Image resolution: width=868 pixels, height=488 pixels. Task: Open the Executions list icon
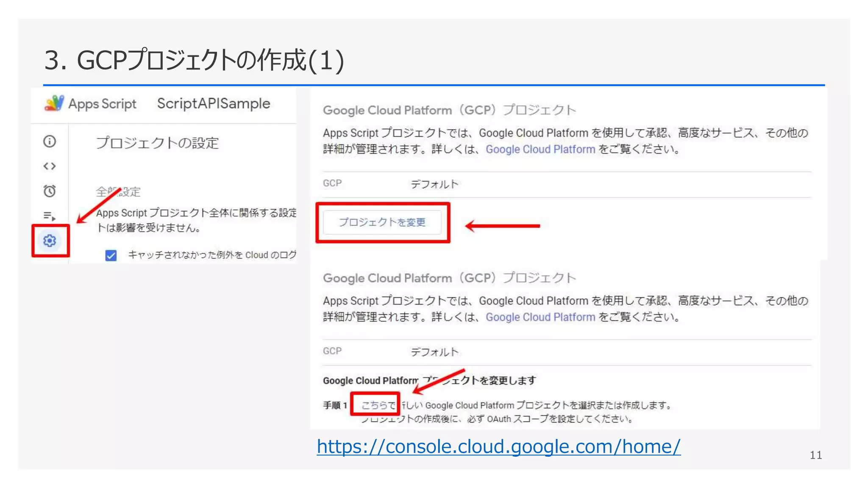50,216
